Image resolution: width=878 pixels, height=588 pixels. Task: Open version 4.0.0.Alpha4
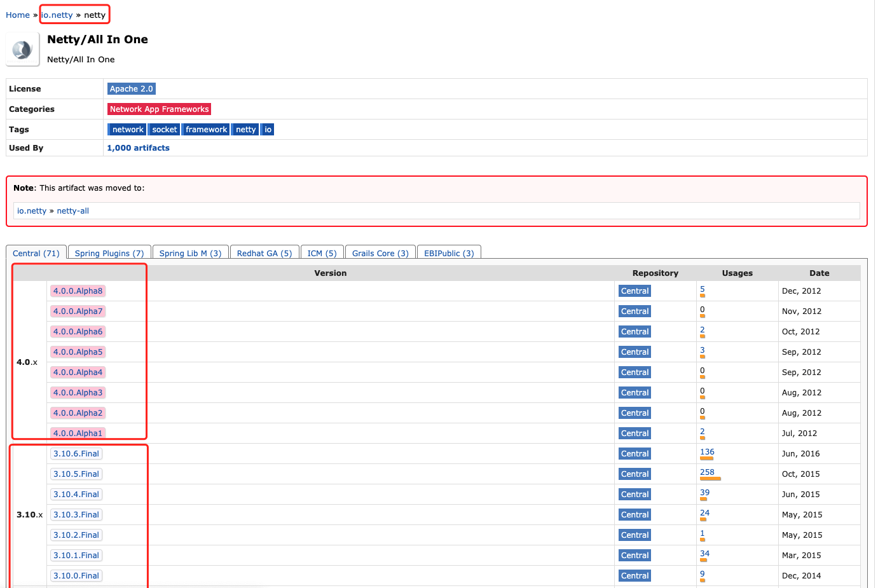point(78,373)
